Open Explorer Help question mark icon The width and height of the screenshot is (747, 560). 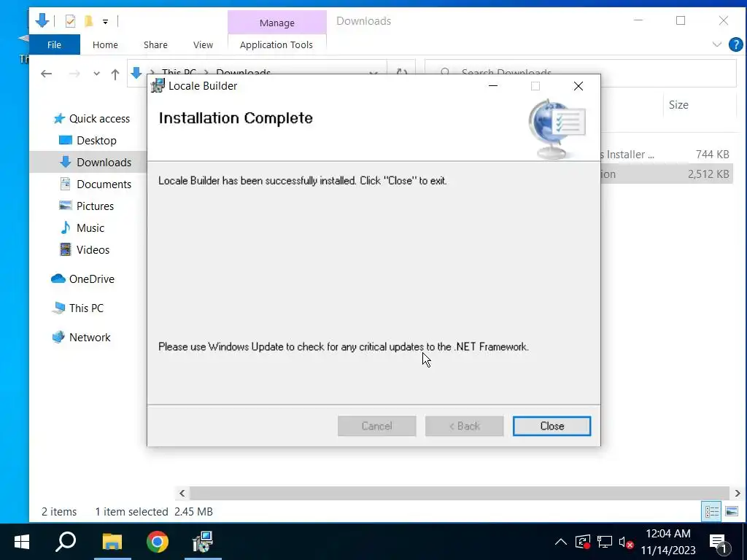click(735, 44)
